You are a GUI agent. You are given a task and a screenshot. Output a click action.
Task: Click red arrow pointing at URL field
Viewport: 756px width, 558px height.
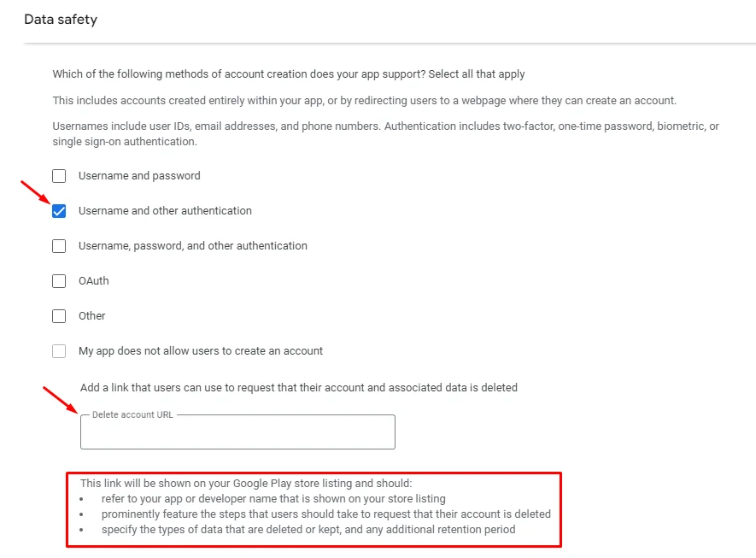coord(61,400)
